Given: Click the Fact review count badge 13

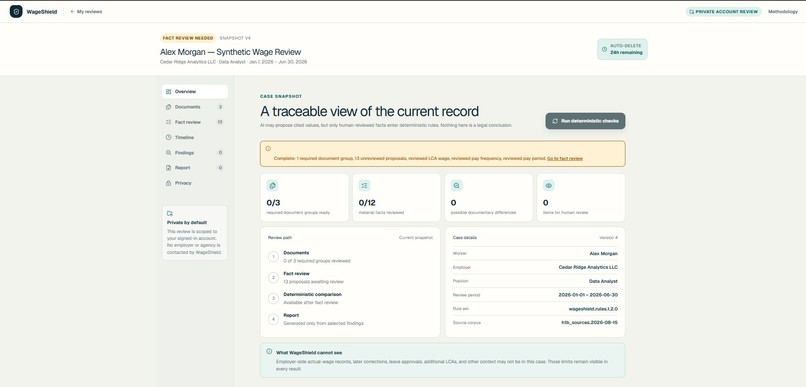Looking at the screenshot, I should click(x=219, y=122).
